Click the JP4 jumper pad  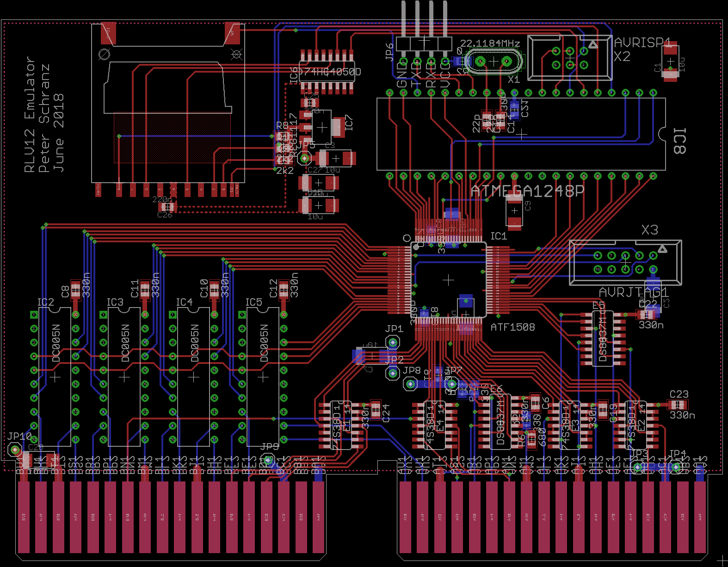(676, 467)
